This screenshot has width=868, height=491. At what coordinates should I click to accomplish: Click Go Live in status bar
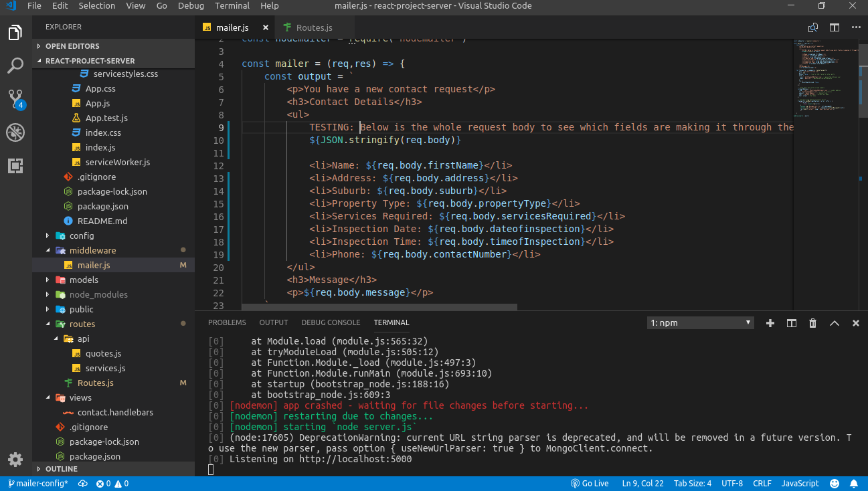(590, 484)
